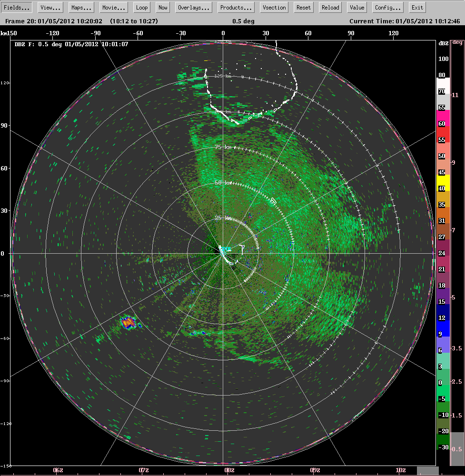Jump to latest data with Now

pyautogui.click(x=162, y=7)
